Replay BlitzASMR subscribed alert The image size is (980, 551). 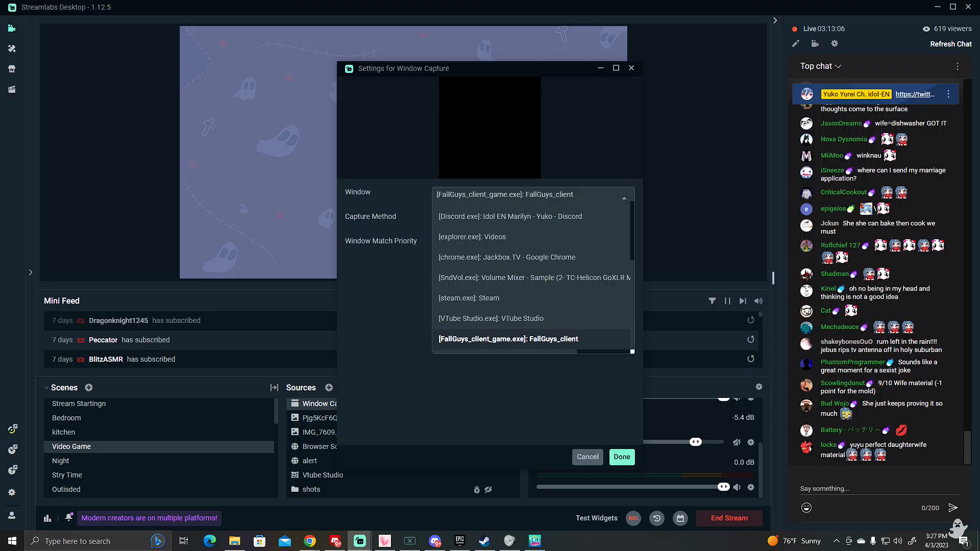751,359
